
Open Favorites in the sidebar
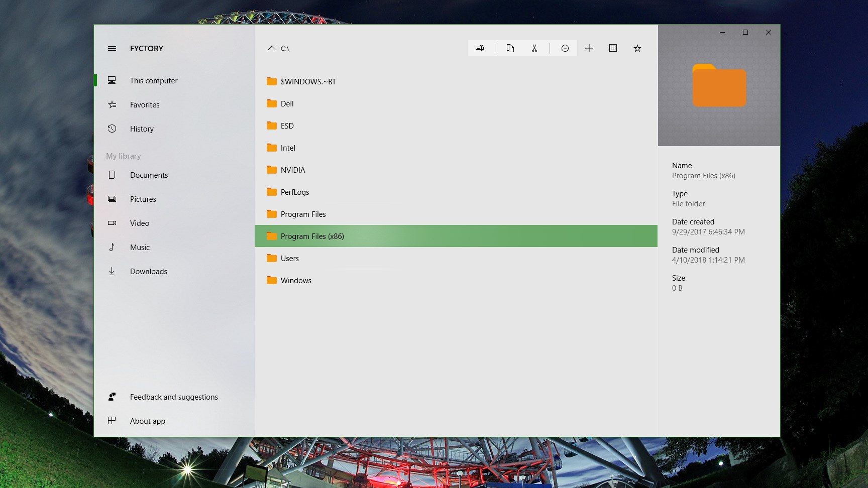pos(174,104)
